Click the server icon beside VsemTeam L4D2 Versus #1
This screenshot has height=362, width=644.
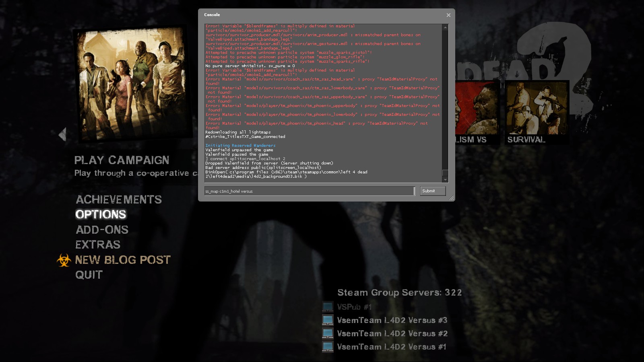[328, 347]
